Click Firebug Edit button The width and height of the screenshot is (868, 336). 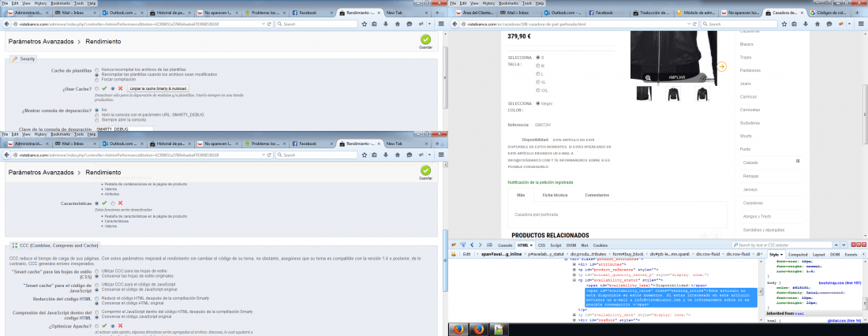tap(466, 255)
